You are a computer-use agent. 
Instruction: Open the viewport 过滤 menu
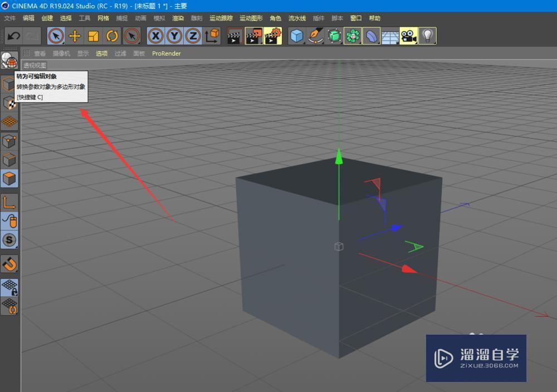coord(120,53)
